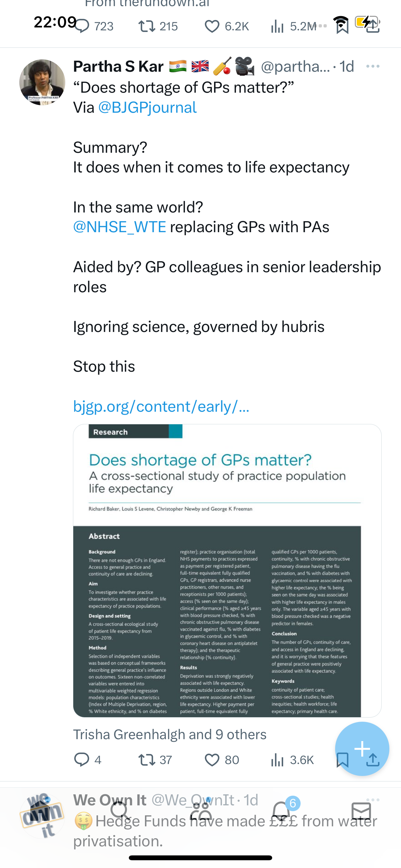This screenshot has width=401, height=868.
Task: Retweet the top tweet with 215 retweets
Action: point(147,26)
